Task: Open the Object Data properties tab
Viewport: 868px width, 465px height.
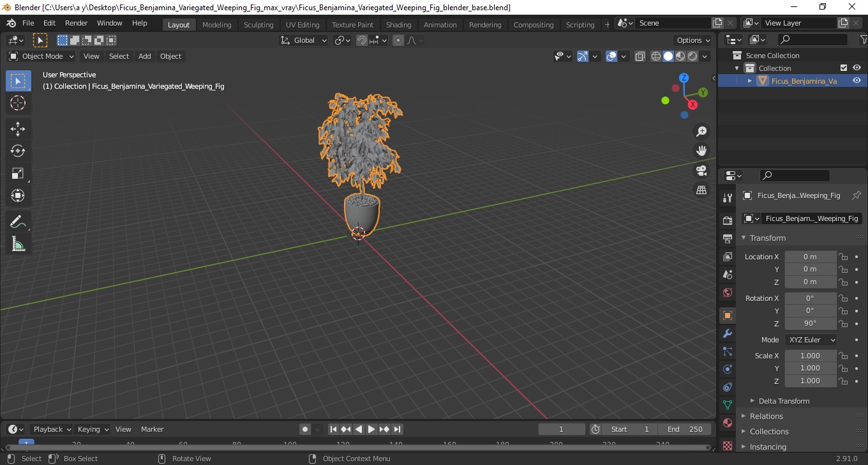Action: [727, 405]
